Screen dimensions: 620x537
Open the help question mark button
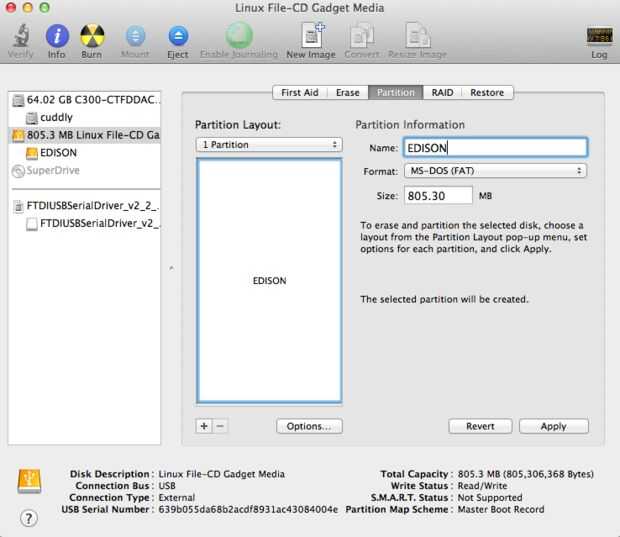tap(28, 518)
